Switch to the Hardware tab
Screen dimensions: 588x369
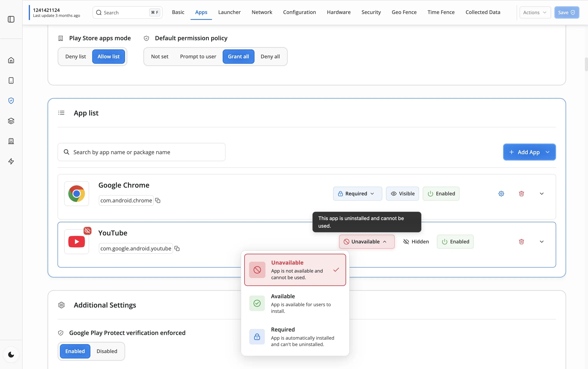339,12
